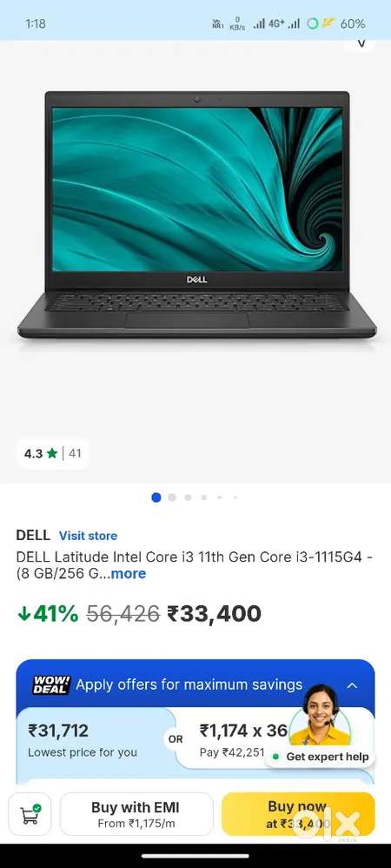Open the Visit store link

[88, 536]
